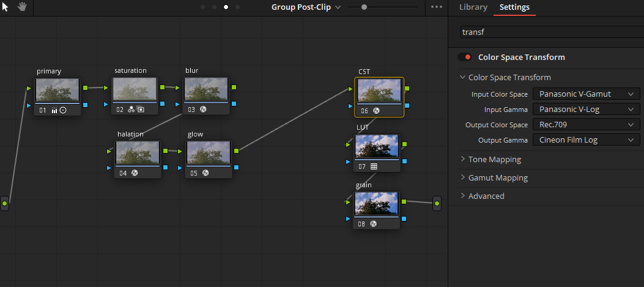The height and width of the screenshot is (287, 644).
Task: Click the green RGB output of blur node
Action: (234, 87)
